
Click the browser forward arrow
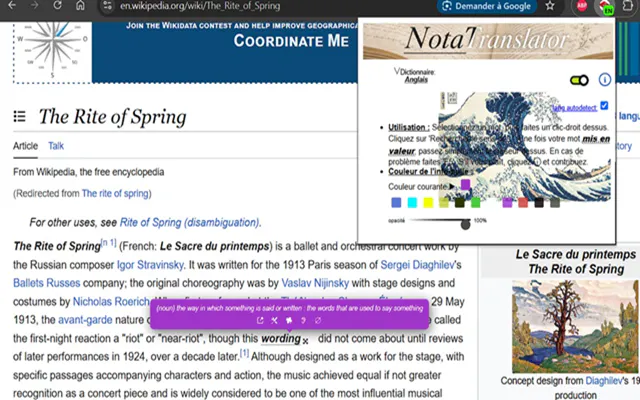35,5
